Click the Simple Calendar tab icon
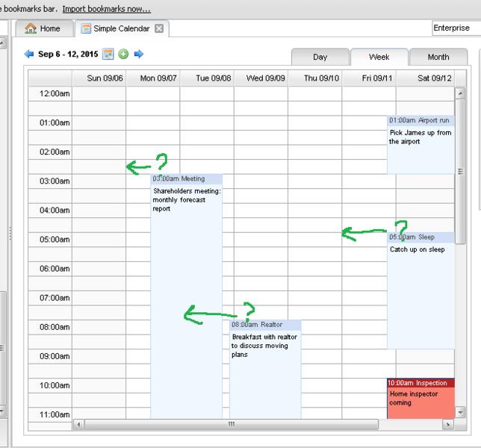The height and width of the screenshot is (448, 481). click(86, 29)
